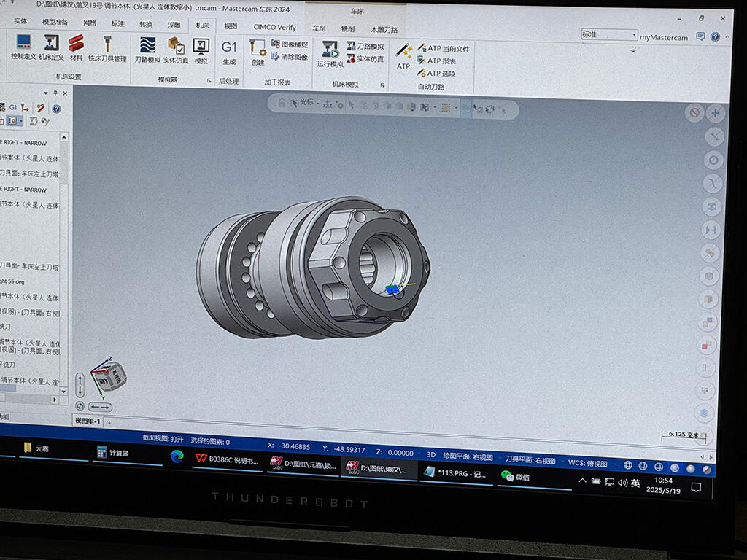
Task: Click the circular rotate arrow below view cube
Action: point(80,406)
